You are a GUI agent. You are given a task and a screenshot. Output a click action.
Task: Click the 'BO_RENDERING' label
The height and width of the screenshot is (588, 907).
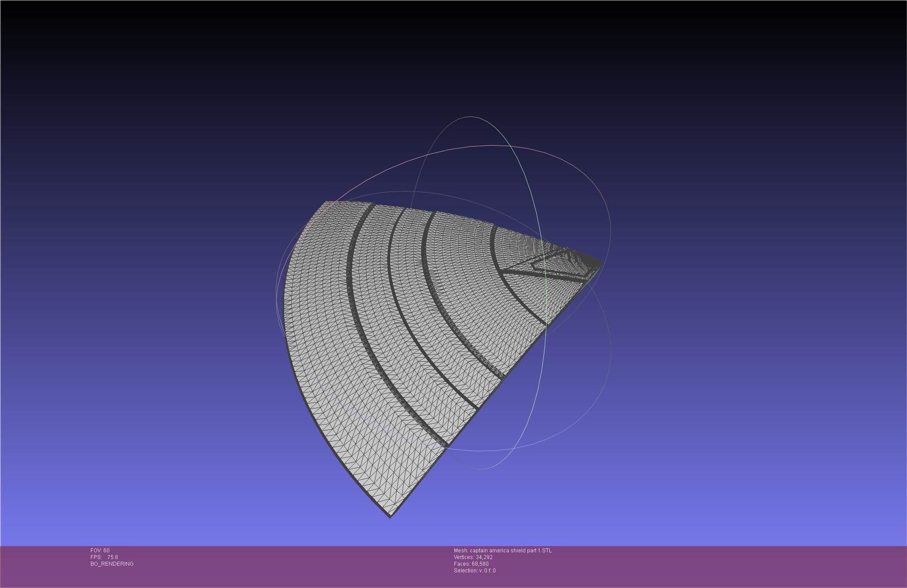point(112,564)
